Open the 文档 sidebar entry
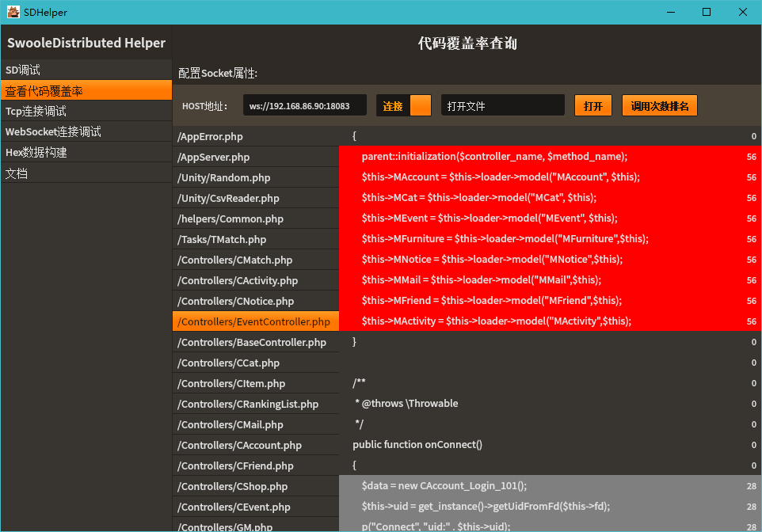 86,173
